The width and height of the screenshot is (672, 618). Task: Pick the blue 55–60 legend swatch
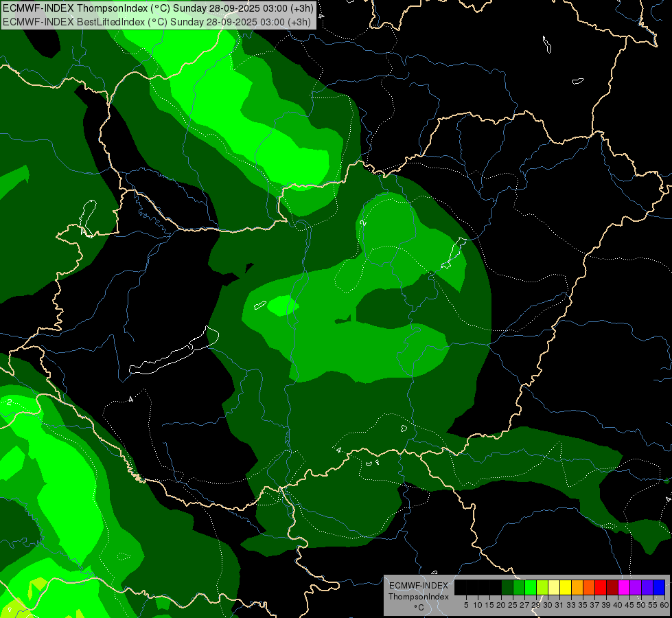pos(659,587)
